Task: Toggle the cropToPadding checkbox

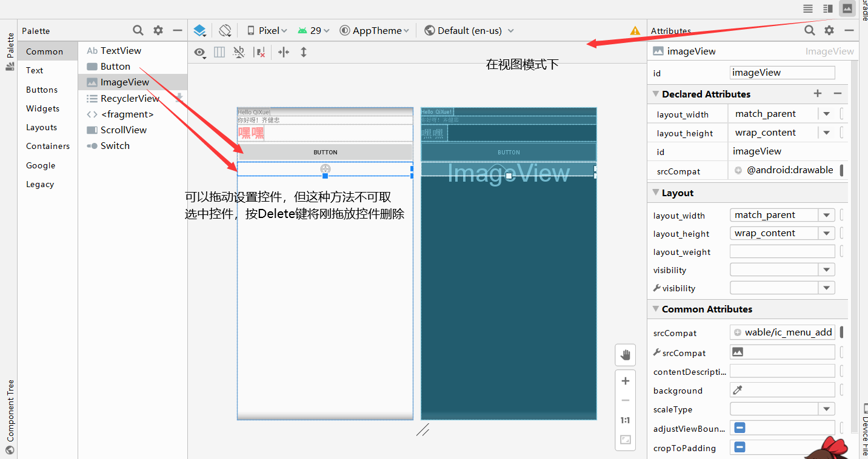Action: coord(739,447)
